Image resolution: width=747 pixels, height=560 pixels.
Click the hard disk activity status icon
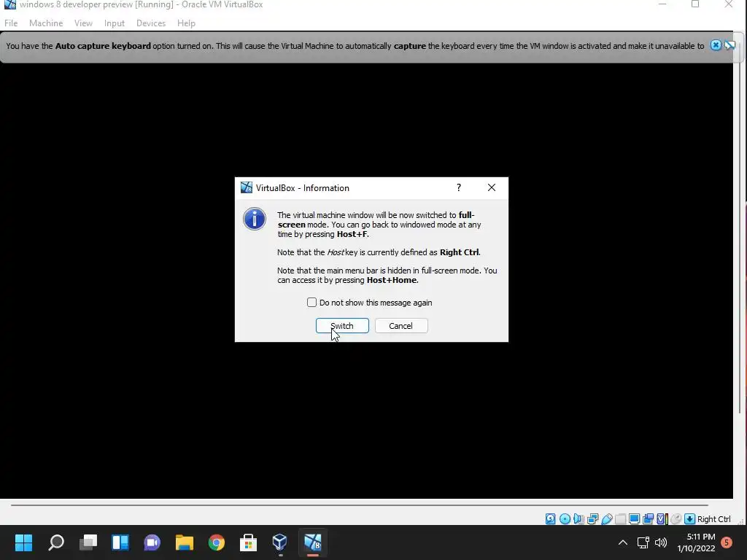[550, 519]
